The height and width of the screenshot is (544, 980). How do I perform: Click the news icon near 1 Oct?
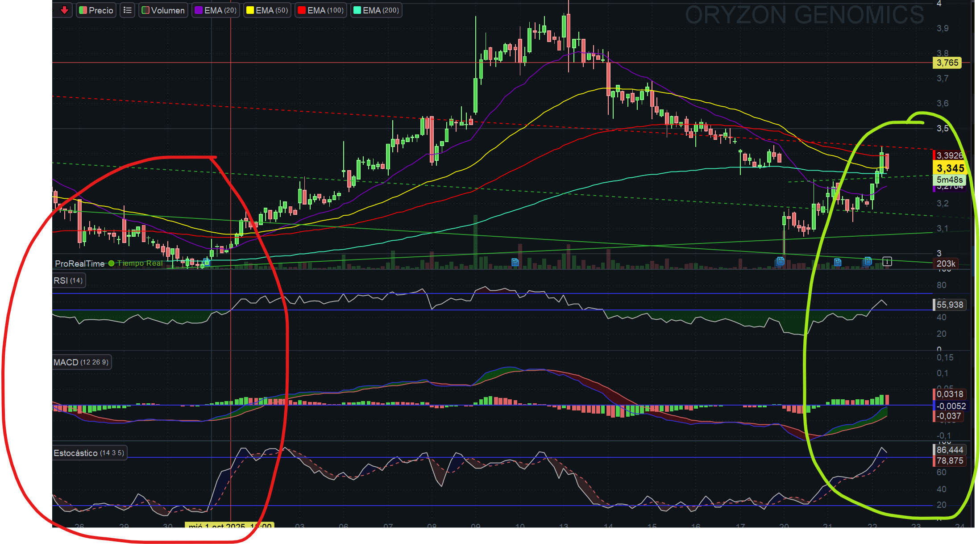(206, 263)
